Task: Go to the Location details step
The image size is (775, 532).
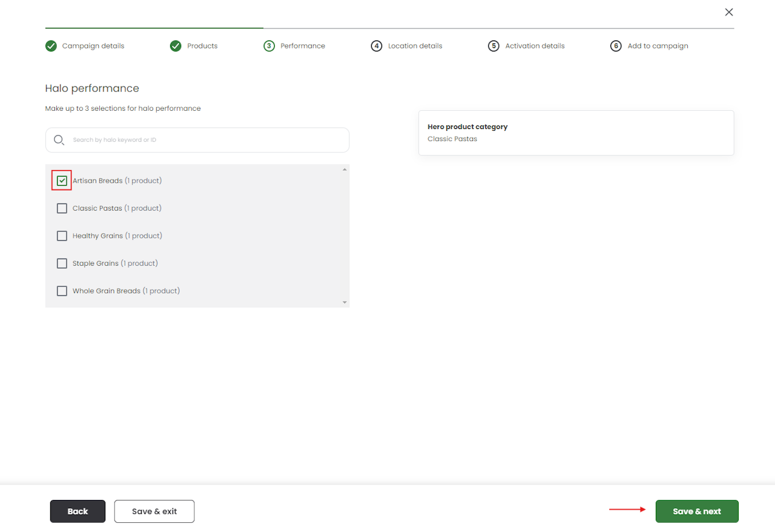Action: tap(415, 46)
